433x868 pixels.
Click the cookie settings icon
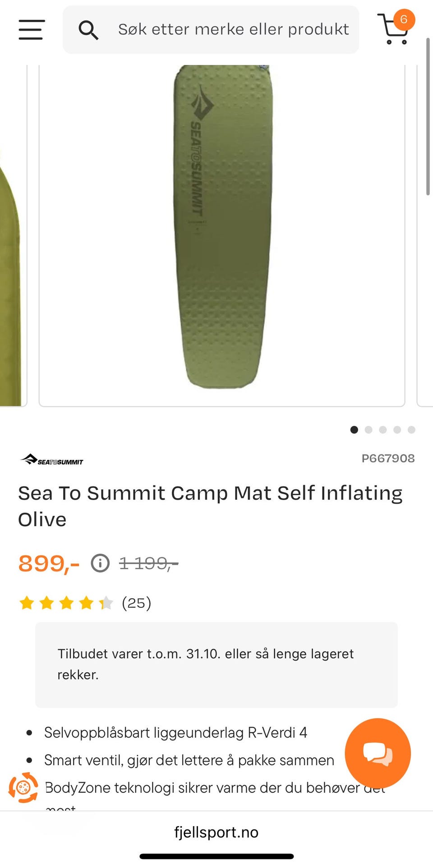click(x=23, y=788)
